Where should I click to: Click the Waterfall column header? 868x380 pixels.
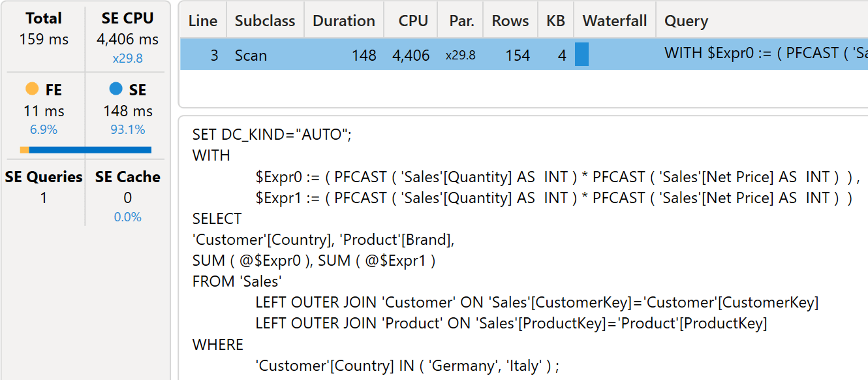(615, 21)
